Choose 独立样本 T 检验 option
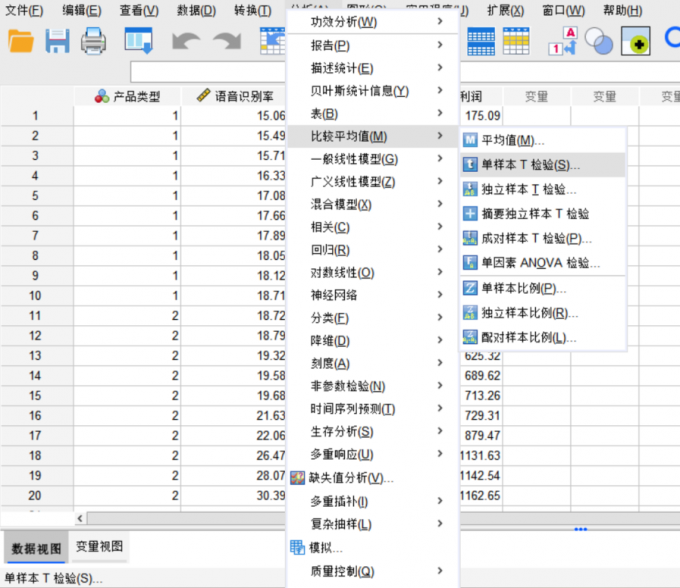The image size is (680, 588). pyautogui.click(x=528, y=189)
